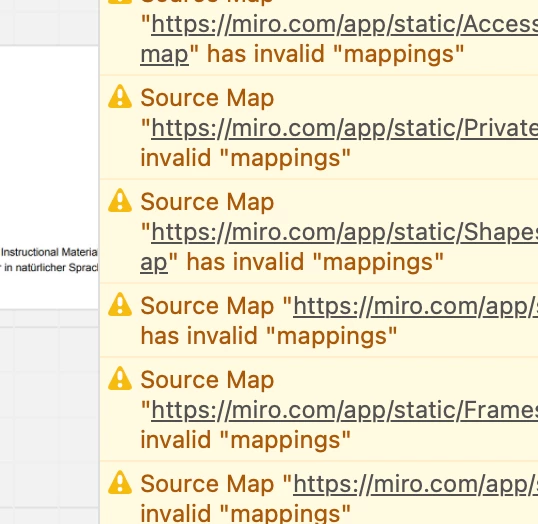Click warning icon beside static/Frames source map message
Image resolution: width=538 pixels, height=524 pixels.
tap(120, 379)
